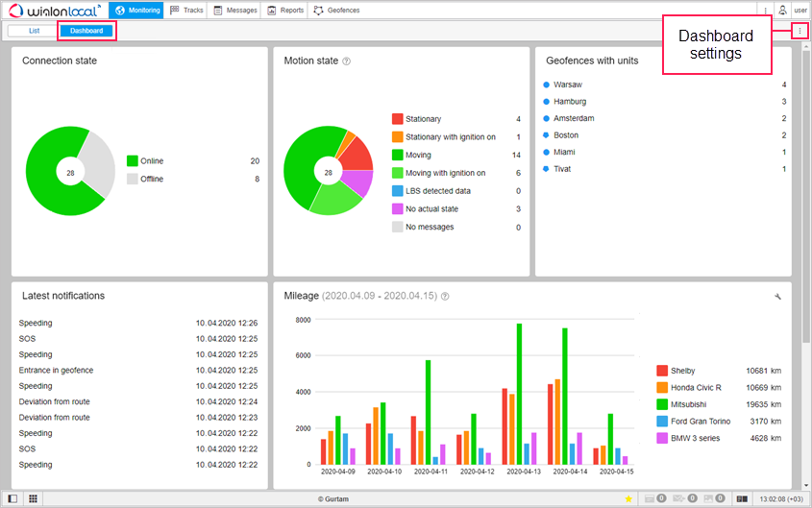The width and height of the screenshot is (812, 508).
Task: Toggle the left work area panel icon
Action: [12, 498]
